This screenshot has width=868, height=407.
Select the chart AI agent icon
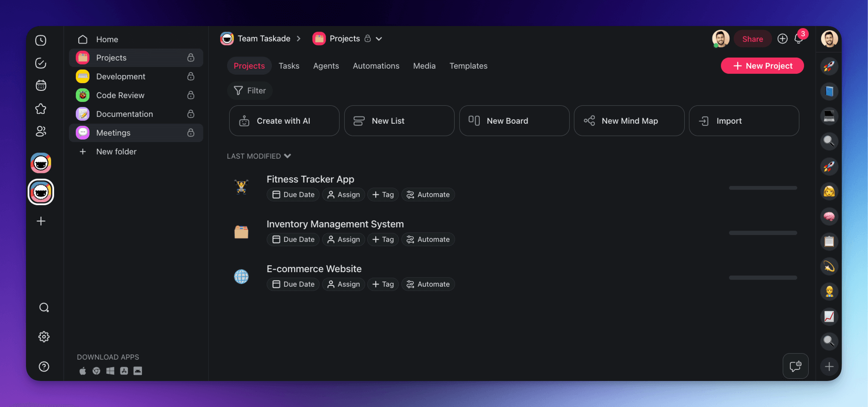tap(829, 317)
